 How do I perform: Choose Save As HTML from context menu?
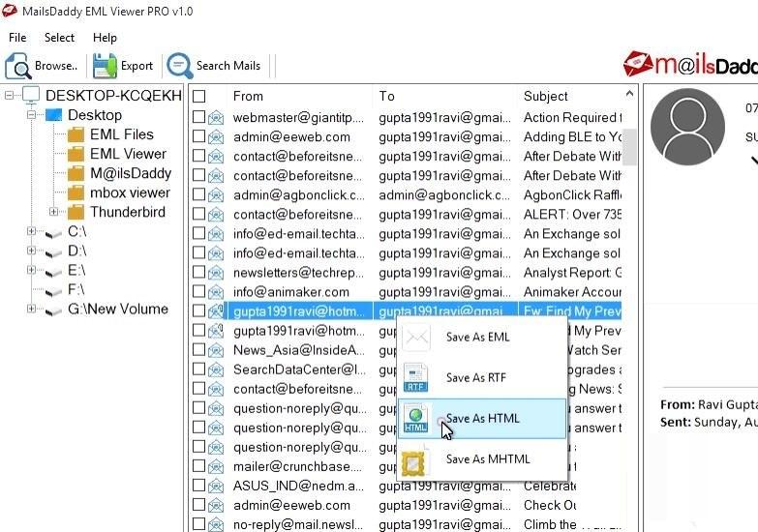click(x=482, y=419)
